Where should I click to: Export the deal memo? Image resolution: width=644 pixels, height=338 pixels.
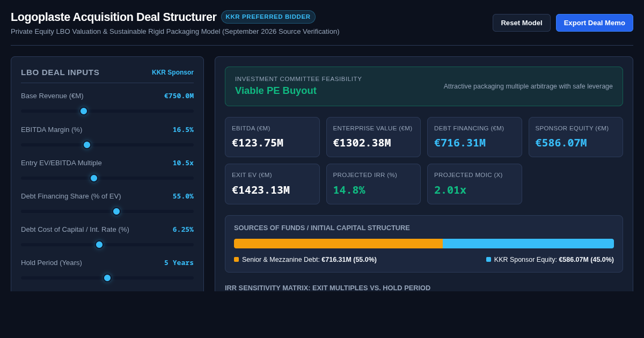(595, 23)
